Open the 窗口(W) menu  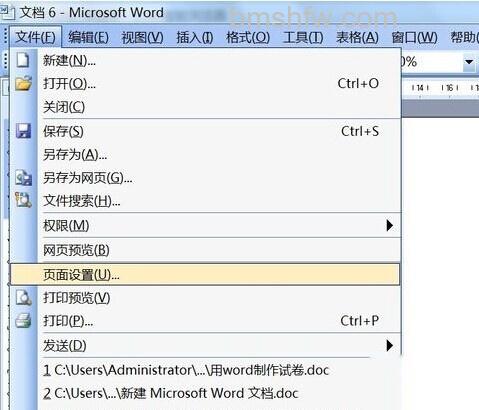click(x=414, y=37)
